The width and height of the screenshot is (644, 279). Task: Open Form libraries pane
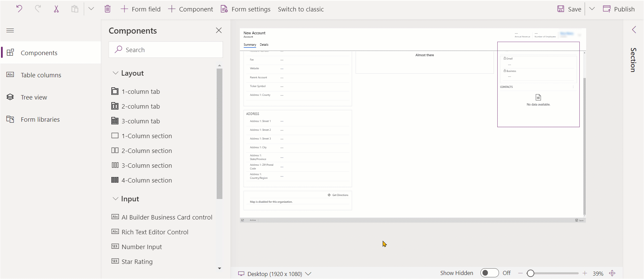coord(51,119)
